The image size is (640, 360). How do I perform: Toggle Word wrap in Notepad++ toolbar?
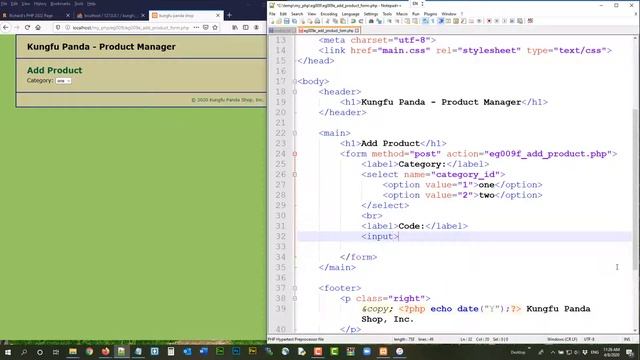pos(425,21)
